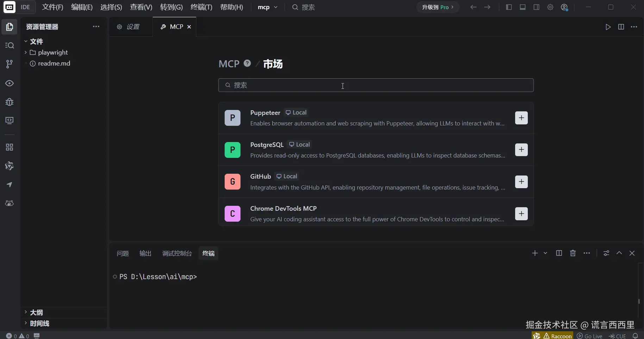Toggle the bottom panel layout icon
Viewport: 644px width, 339px height.
pos(523,7)
